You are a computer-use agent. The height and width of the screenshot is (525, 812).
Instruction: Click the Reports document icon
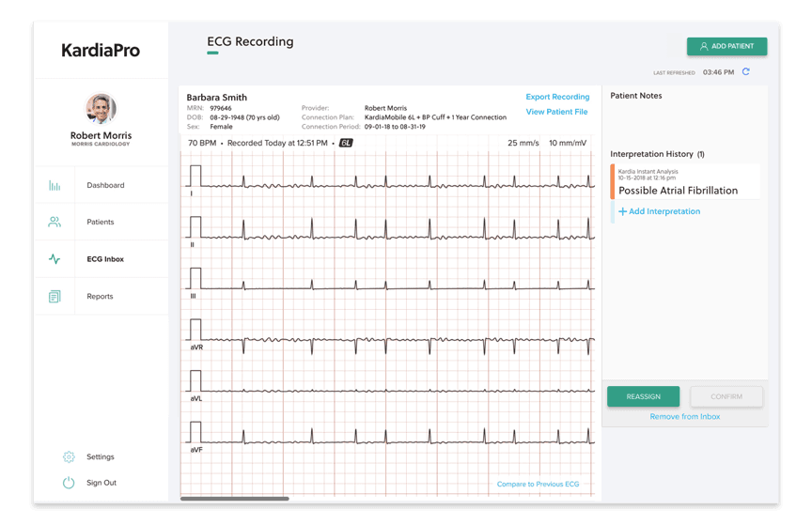(55, 297)
